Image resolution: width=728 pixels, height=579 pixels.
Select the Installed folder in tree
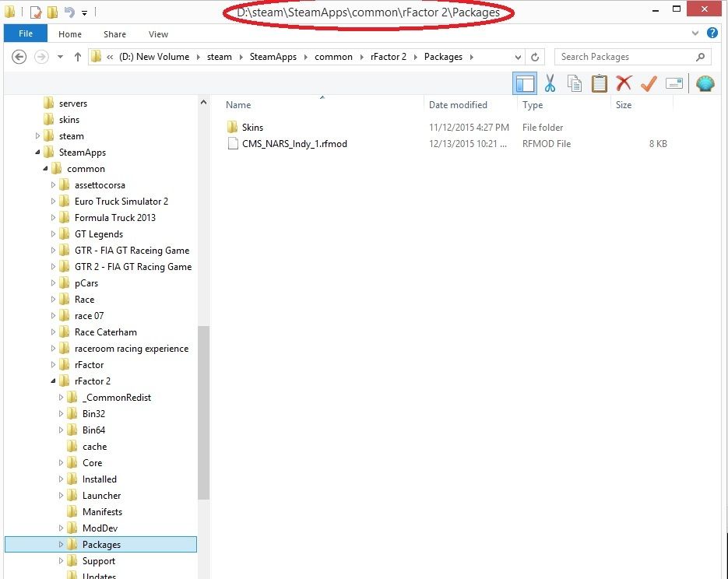click(100, 479)
